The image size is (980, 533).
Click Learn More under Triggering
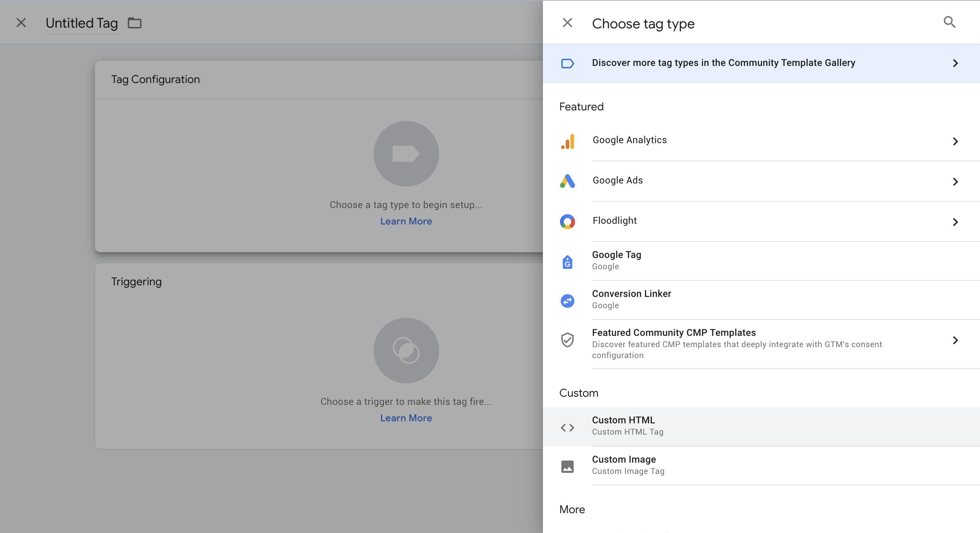[406, 418]
